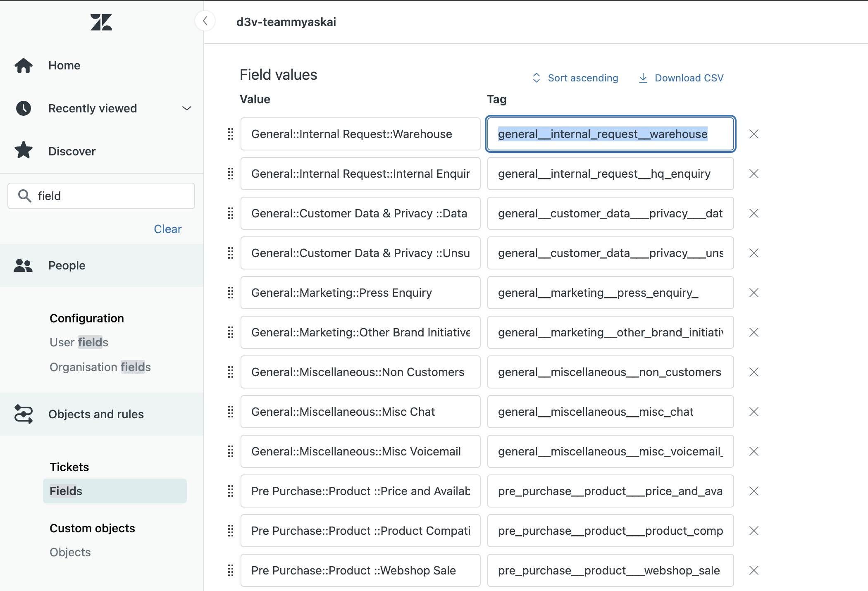The width and height of the screenshot is (868, 591).
Task: Collapse the People section
Action: [67, 265]
